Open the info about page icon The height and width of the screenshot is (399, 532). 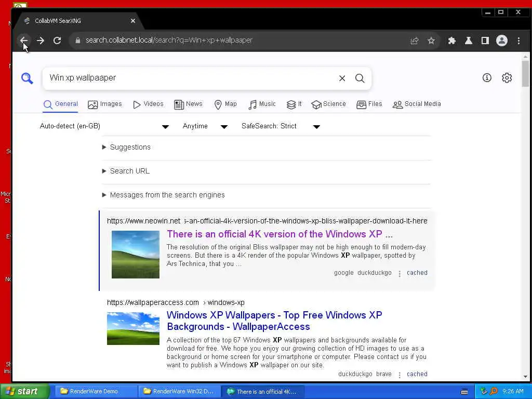(486, 78)
